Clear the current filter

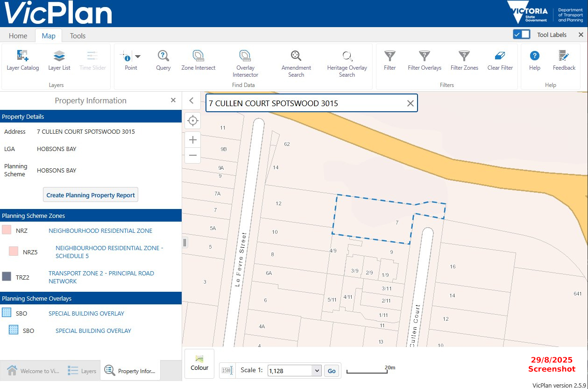pyautogui.click(x=500, y=60)
